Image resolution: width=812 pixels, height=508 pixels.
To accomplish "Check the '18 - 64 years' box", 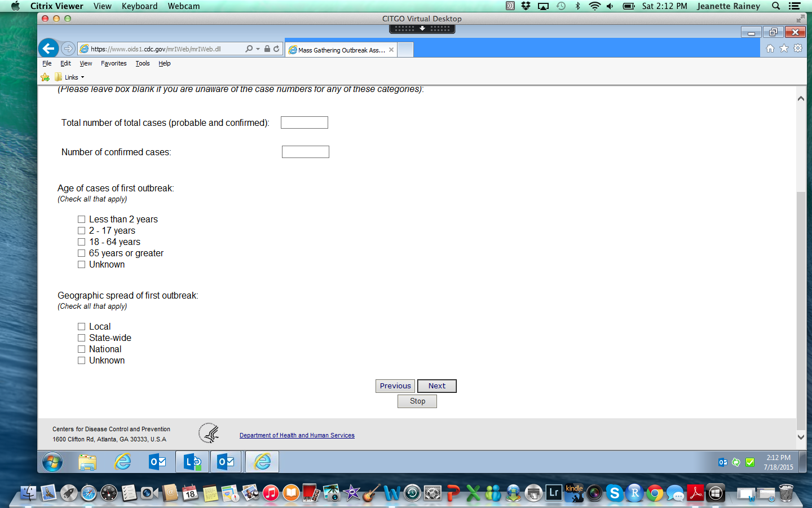I will [x=82, y=242].
